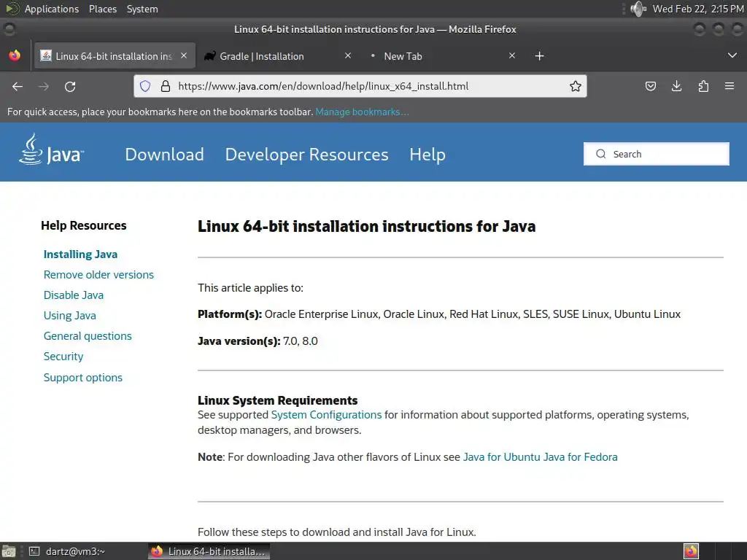Screen dimensions: 747x560
Task: Select Firefox window button in taskbar
Action: point(209,551)
